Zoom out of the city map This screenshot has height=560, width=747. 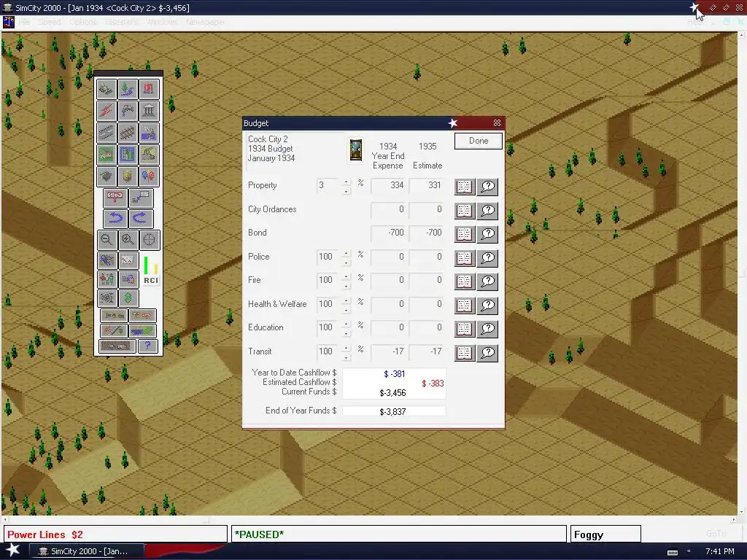click(x=107, y=240)
